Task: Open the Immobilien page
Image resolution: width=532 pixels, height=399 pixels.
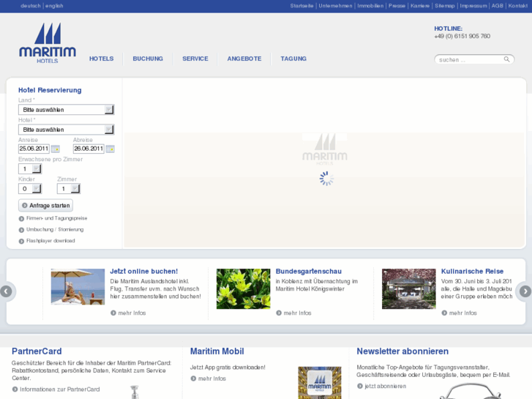Action: point(370,6)
